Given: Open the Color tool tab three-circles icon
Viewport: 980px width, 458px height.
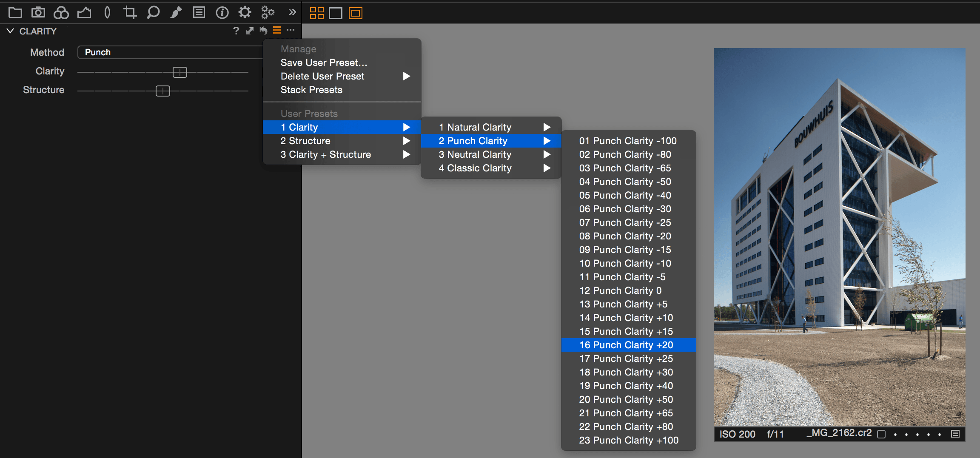Looking at the screenshot, I should tap(61, 13).
